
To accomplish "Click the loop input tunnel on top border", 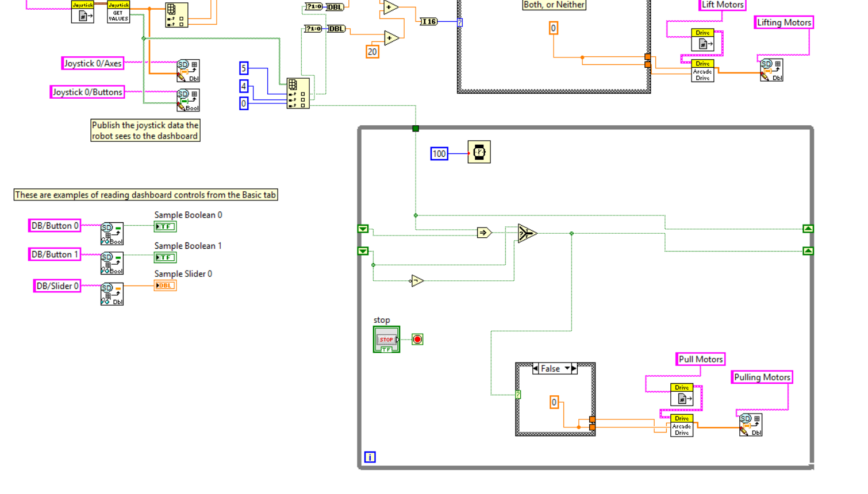I will pyautogui.click(x=416, y=129).
